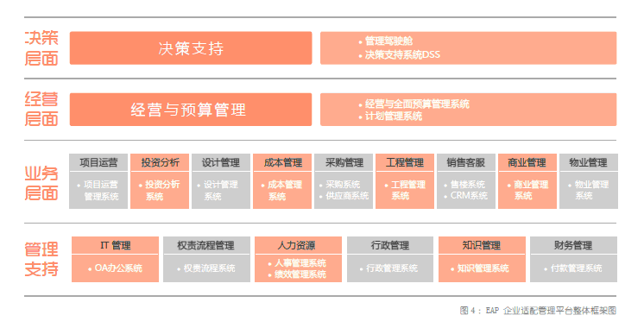Click the 知识管理 header box
This screenshot has height=334, width=644.
click(482, 245)
